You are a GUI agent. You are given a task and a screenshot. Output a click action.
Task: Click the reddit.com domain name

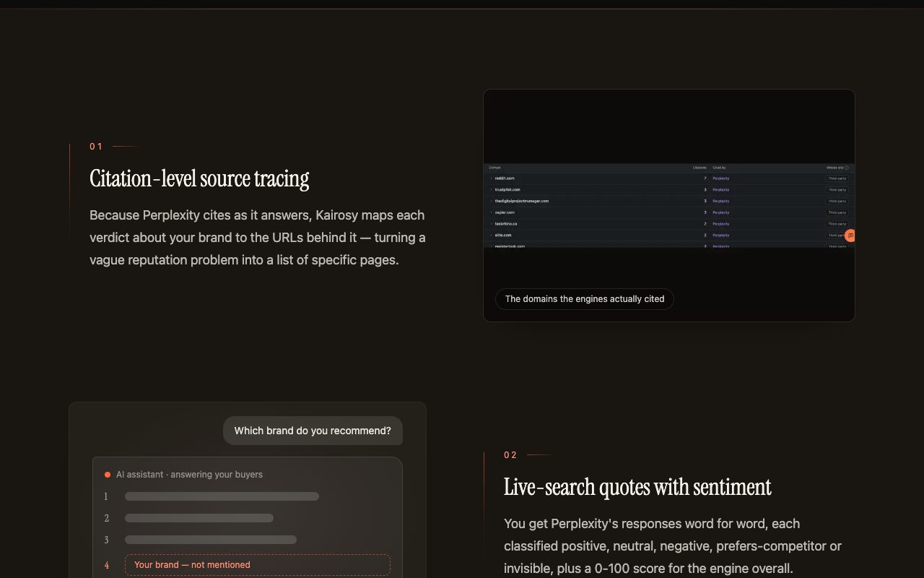pyautogui.click(x=505, y=178)
